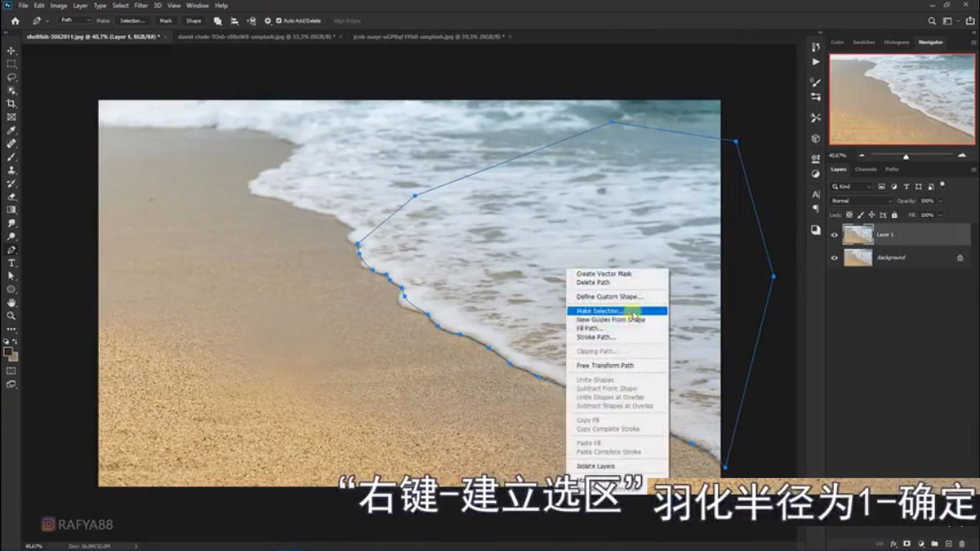Open the Home screen icon in options bar

(x=16, y=21)
